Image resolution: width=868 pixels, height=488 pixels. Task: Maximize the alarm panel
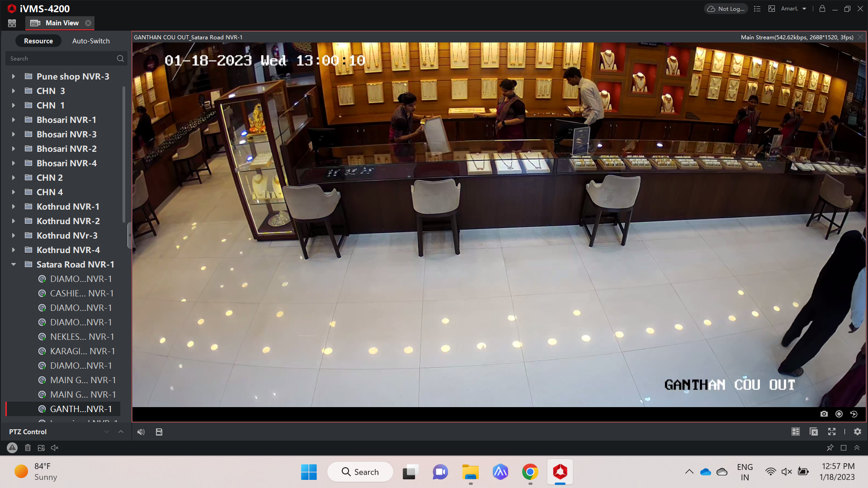click(x=844, y=448)
